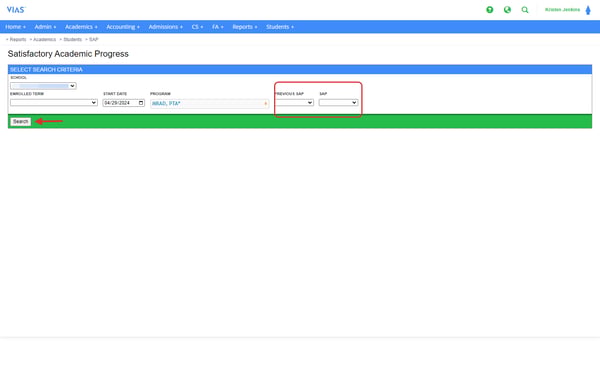Open the Enrolled Term dropdown
Screen dimensions: 600x367
pos(54,103)
